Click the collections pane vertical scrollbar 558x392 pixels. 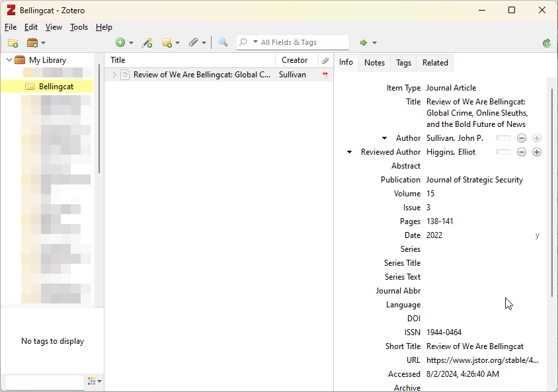click(x=99, y=119)
